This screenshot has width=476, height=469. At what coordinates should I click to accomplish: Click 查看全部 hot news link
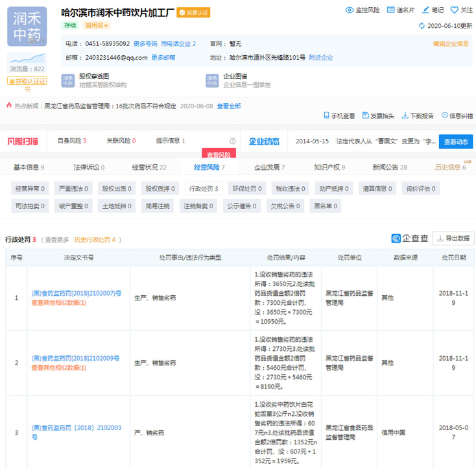(229, 106)
